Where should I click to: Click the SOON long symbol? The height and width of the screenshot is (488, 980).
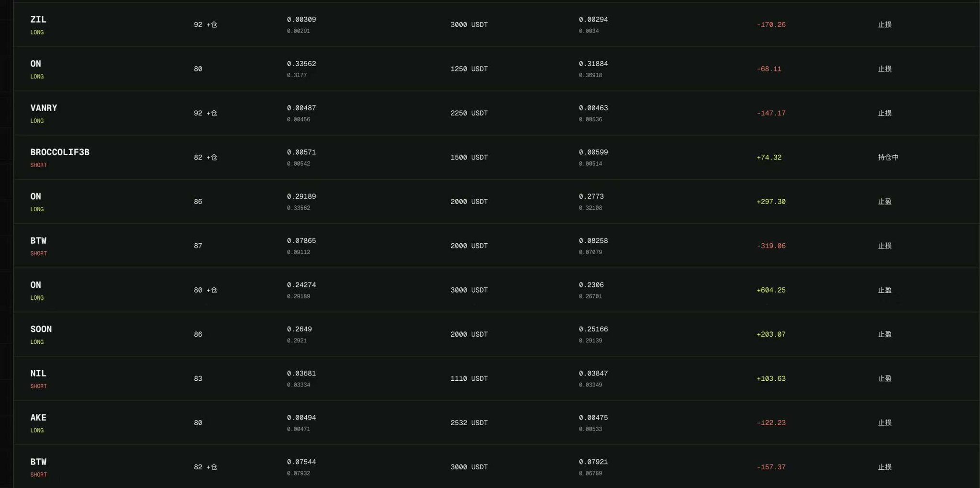(41, 329)
